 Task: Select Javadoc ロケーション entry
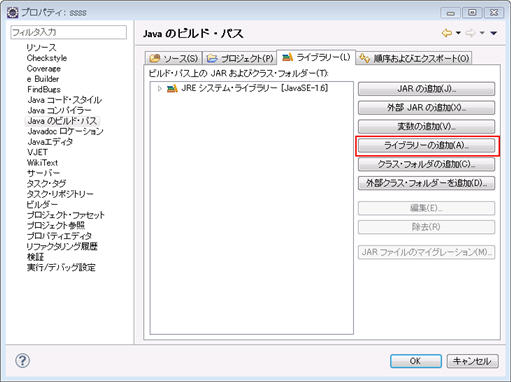65,131
